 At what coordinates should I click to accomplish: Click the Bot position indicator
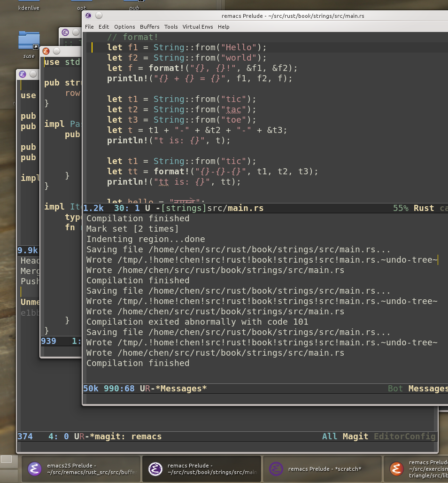[x=395, y=389]
